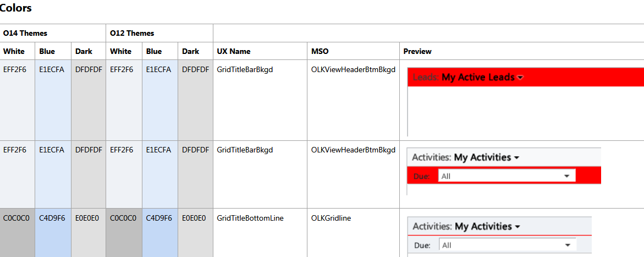Open the Due 'All' dropdown in bottom preview
644x257 pixels.
[x=507, y=245]
